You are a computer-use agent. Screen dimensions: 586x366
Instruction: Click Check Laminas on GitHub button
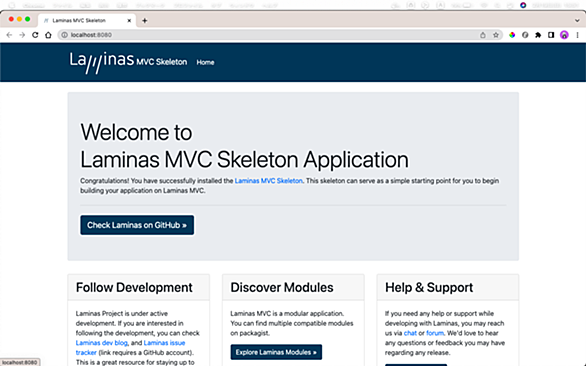tap(137, 225)
